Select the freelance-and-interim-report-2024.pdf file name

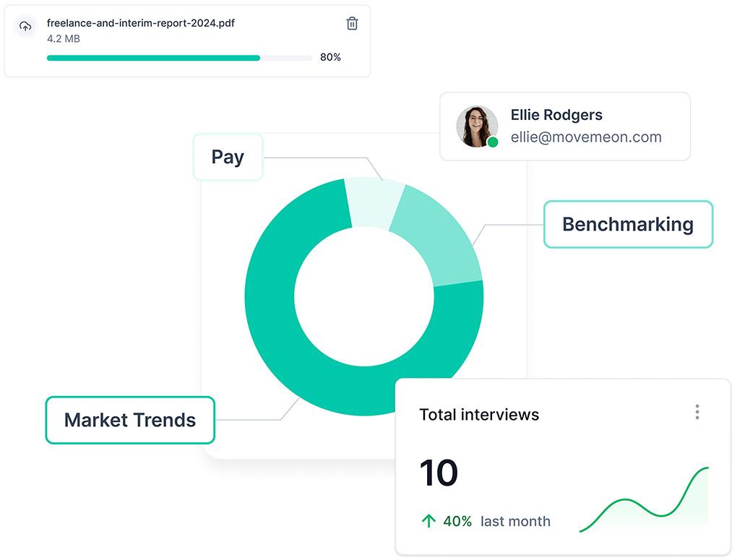coord(140,22)
